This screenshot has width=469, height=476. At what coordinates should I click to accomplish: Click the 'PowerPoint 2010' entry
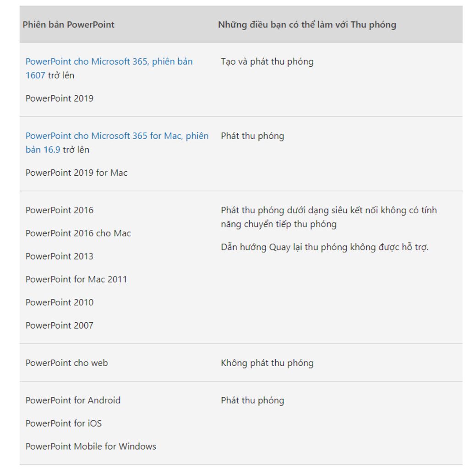coord(60,303)
